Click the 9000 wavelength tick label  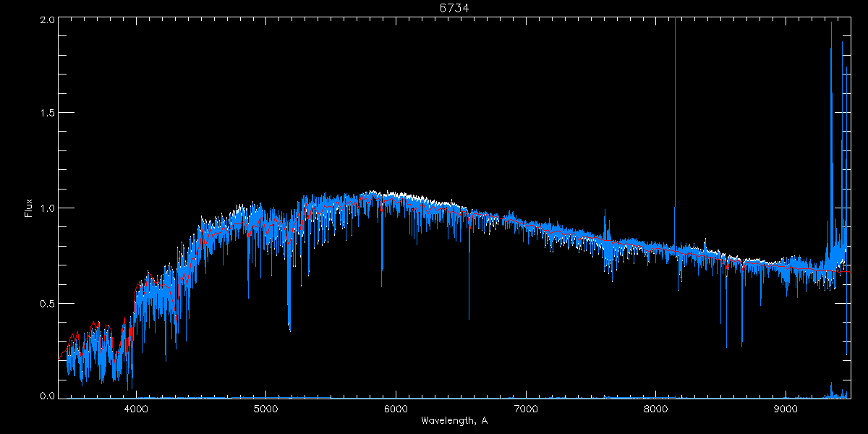tap(786, 409)
